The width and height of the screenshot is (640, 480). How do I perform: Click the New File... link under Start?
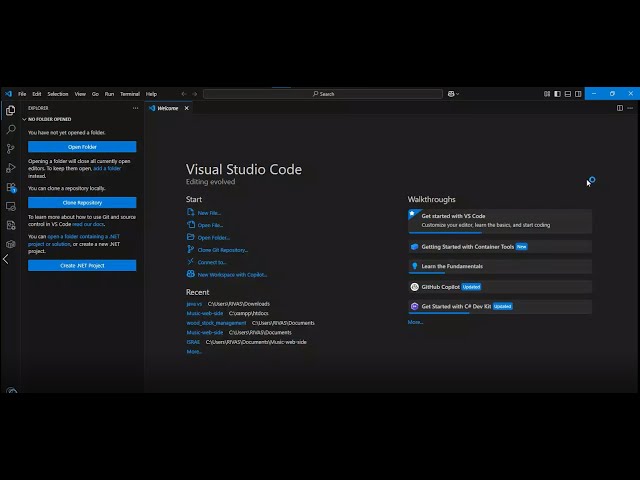209,213
